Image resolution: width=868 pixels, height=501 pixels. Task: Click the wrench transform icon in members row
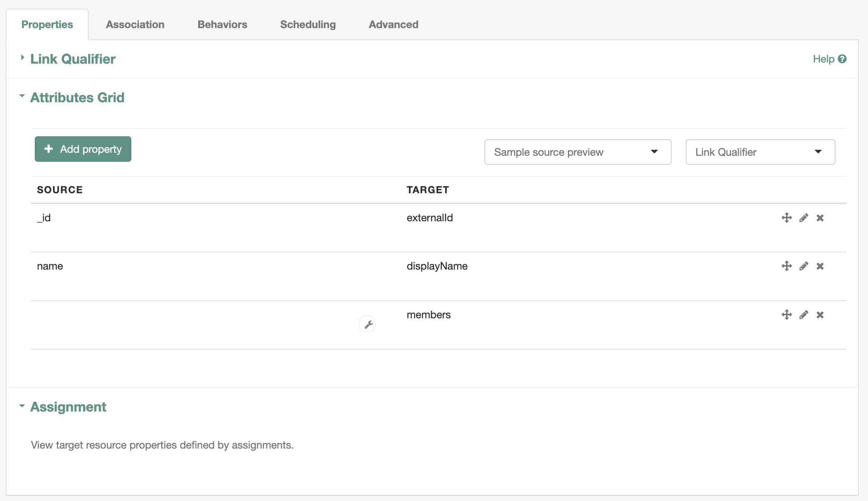pos(367,324)
